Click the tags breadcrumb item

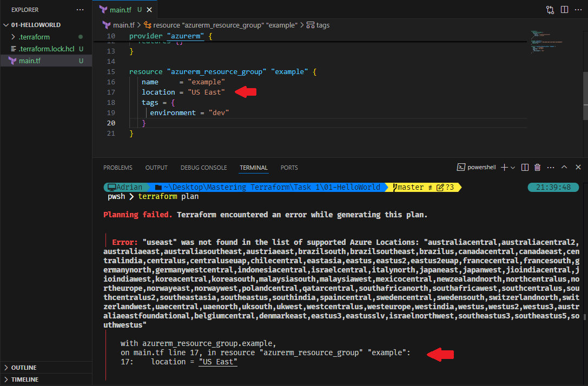319,25
